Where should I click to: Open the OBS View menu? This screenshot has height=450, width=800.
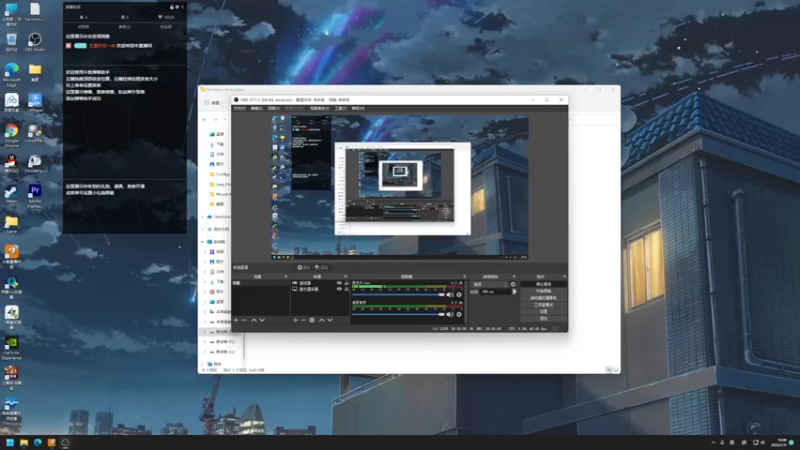click(x=273, y=108)
